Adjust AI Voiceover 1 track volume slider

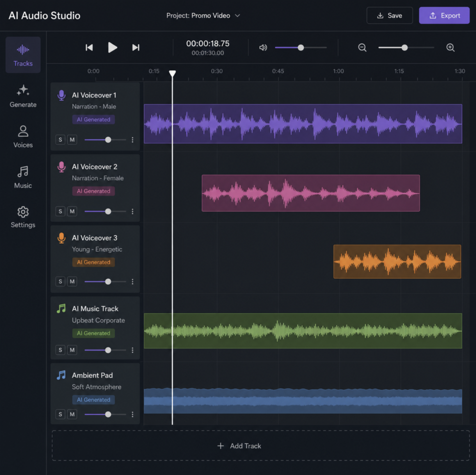tap(108, 140)
